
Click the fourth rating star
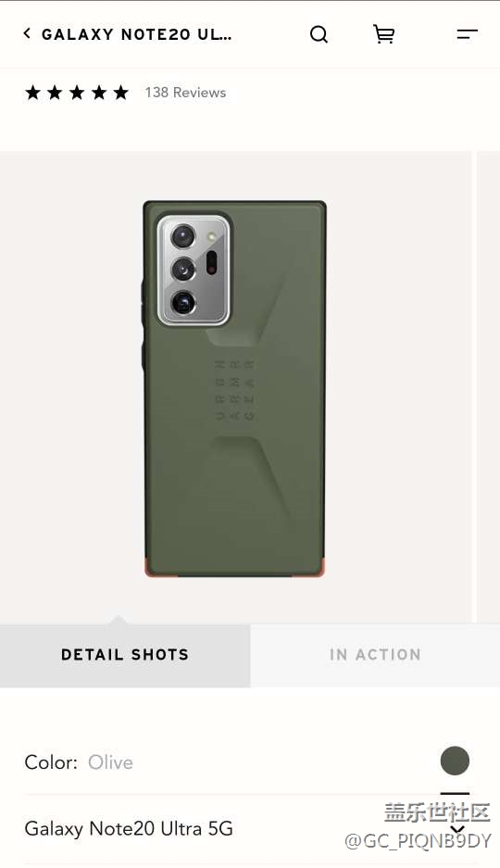(x=99, y=93)
